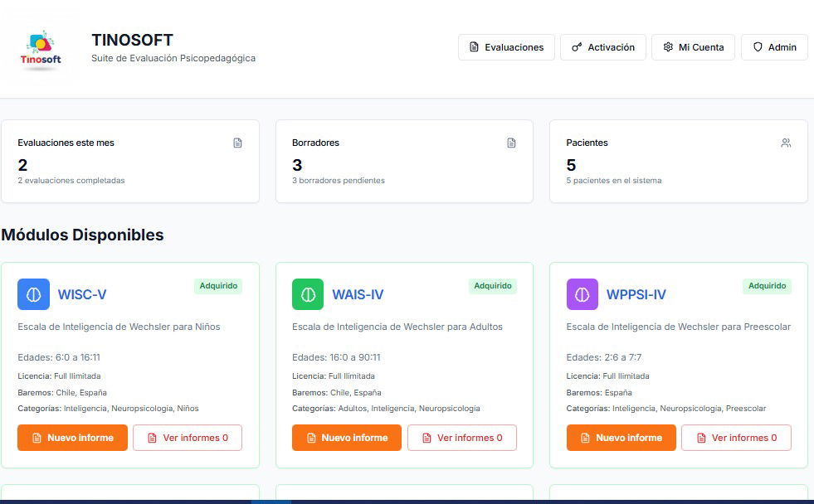Open the Admin panel
This screenshot has width=814, height=504.
pos(774,47)
